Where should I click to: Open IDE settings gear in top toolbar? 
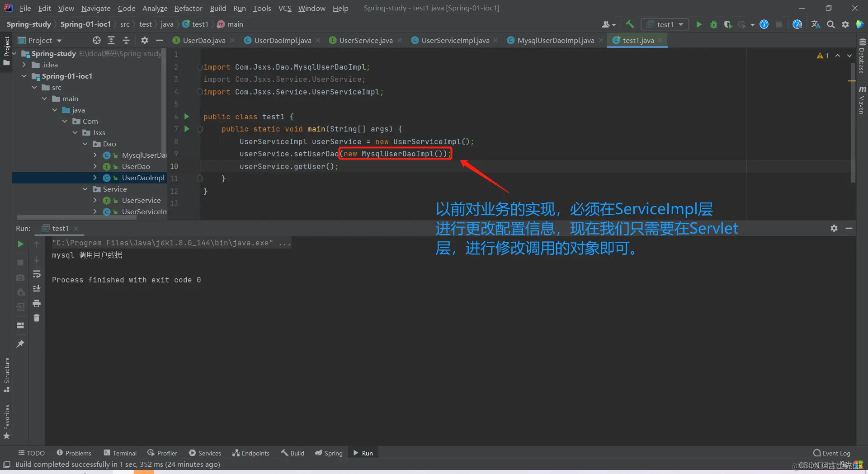tap(845, 24)
